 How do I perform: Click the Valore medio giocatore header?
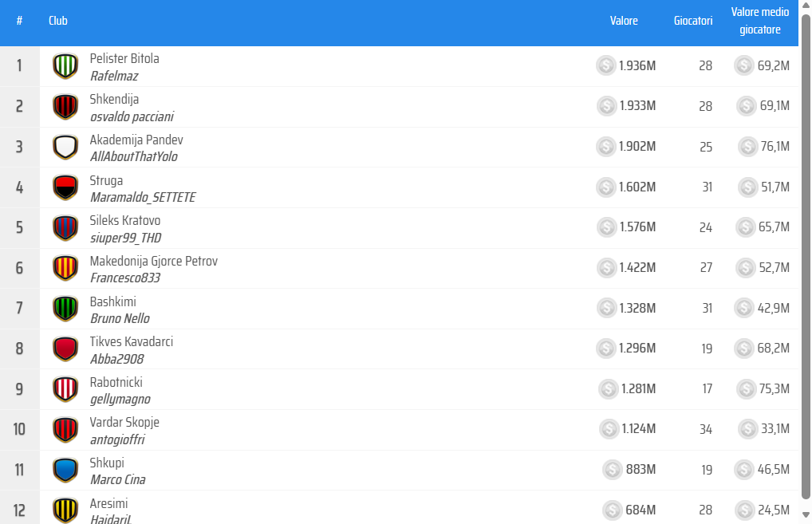pos(760,21)
